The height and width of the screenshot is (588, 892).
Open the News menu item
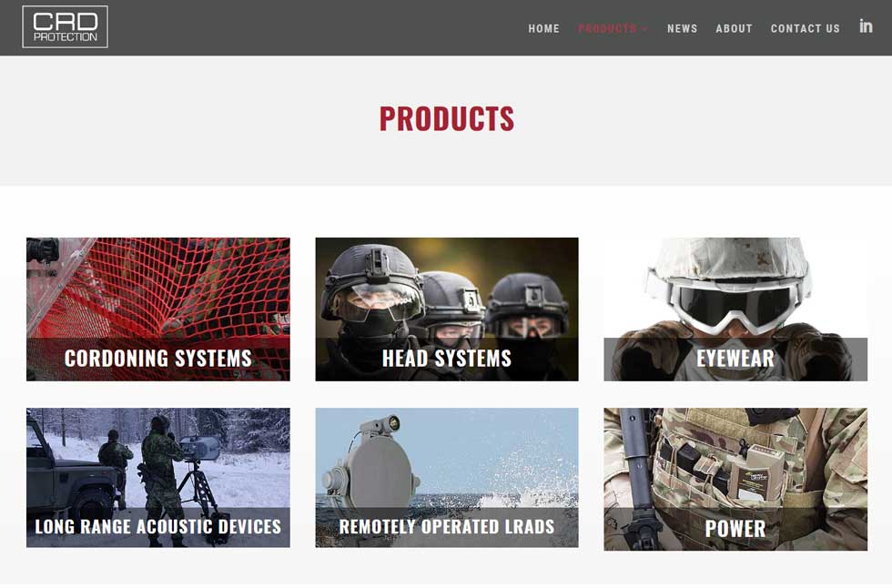pos(682,28)
